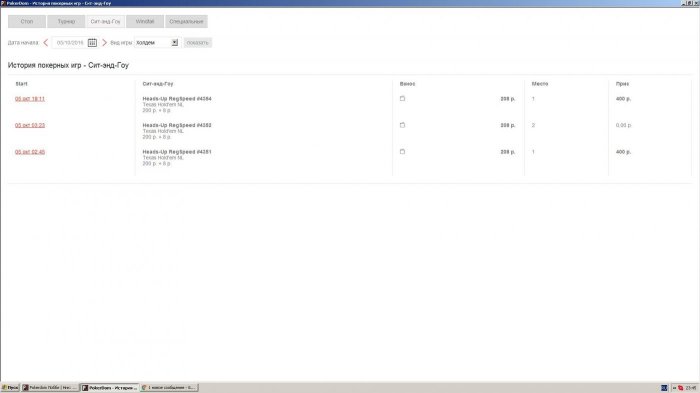The width and height of the screenshot is (700, 393).
Task: Click the red system tray icon
Action: [x=680, y=388]
